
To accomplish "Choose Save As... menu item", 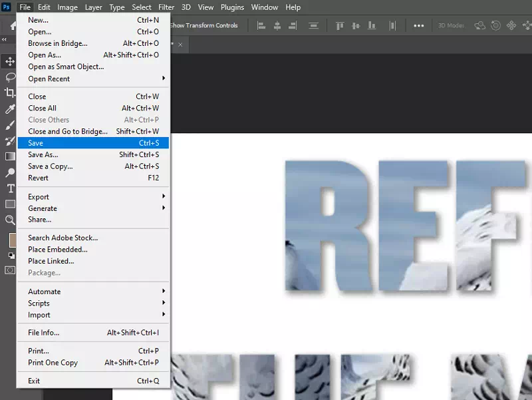I will (x=93, y=154).
